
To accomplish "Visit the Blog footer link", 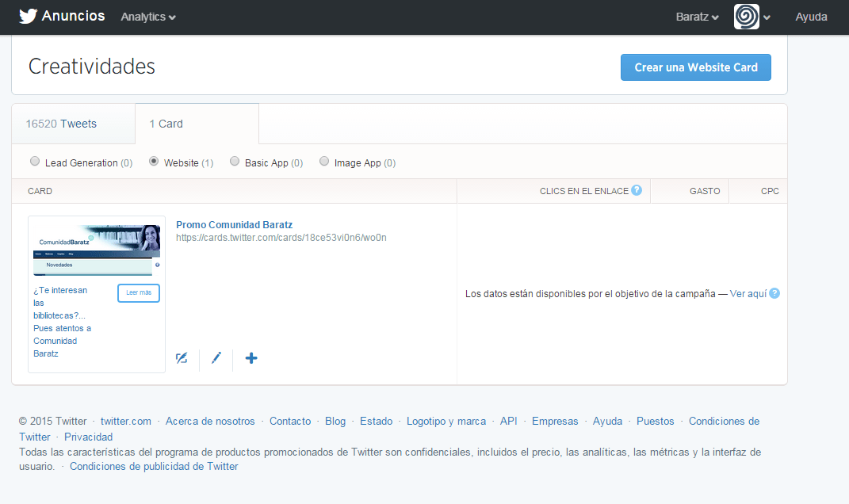I will (x=335, y=421).
